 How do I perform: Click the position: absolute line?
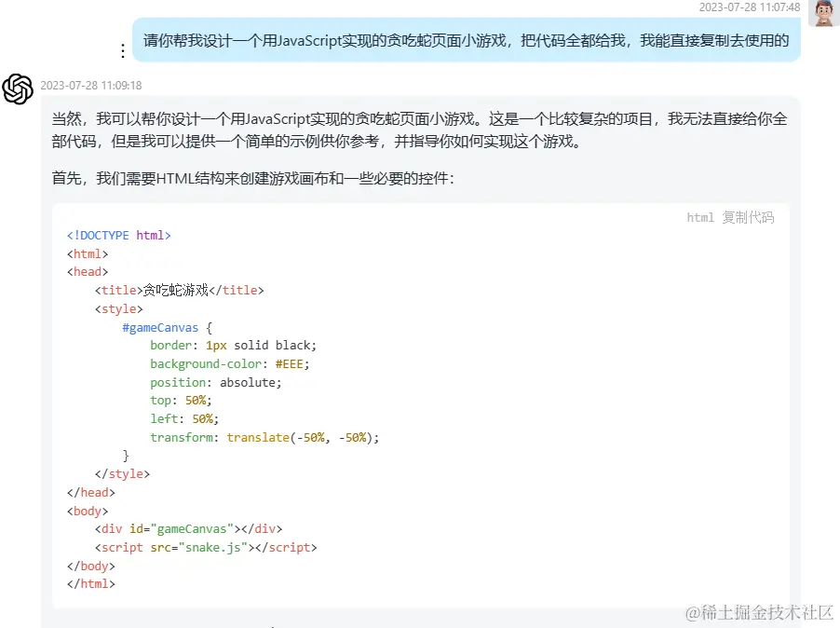[216, 382]
